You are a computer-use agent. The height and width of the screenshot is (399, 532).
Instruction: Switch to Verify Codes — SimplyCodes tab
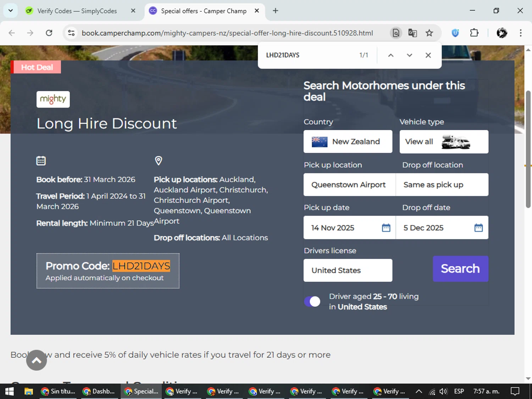[77, 11]
